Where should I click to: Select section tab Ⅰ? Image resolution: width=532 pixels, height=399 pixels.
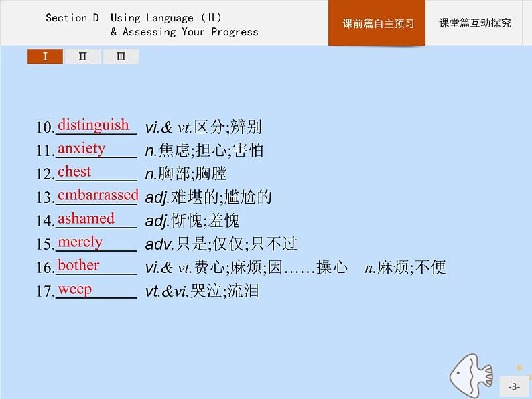click(45, 56)
